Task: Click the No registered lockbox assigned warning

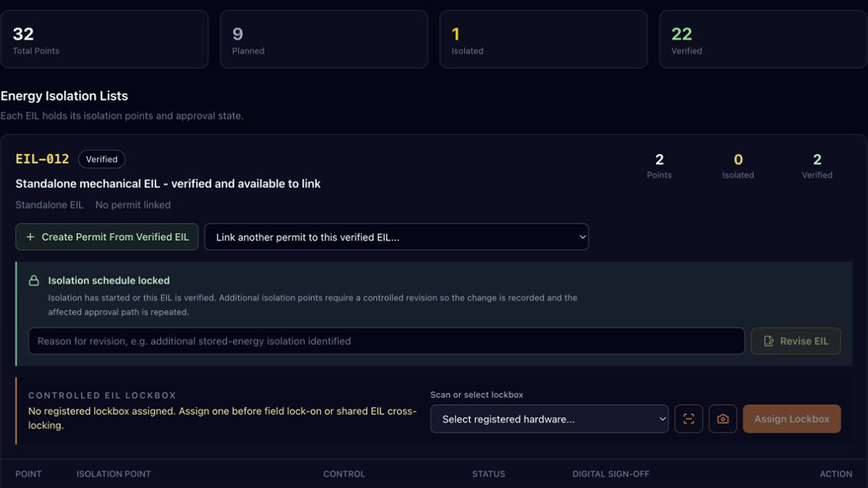Action: (222, 419)
